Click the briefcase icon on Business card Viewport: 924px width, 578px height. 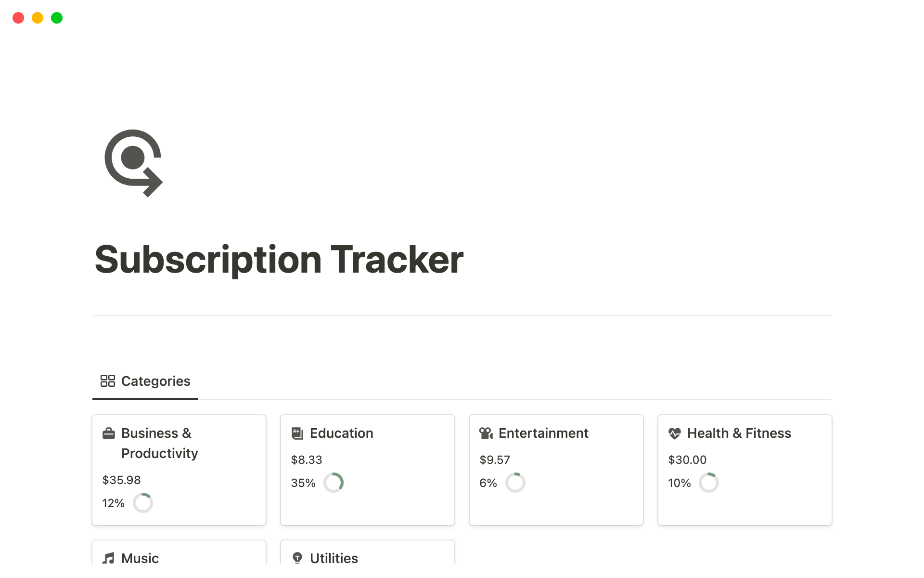pyautogui.click(x=109, y=433)
